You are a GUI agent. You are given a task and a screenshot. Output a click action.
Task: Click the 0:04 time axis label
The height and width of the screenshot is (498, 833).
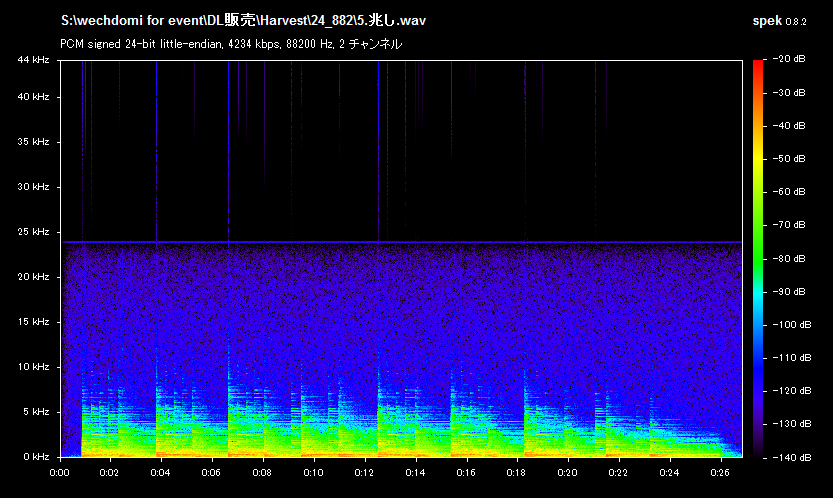160,473
